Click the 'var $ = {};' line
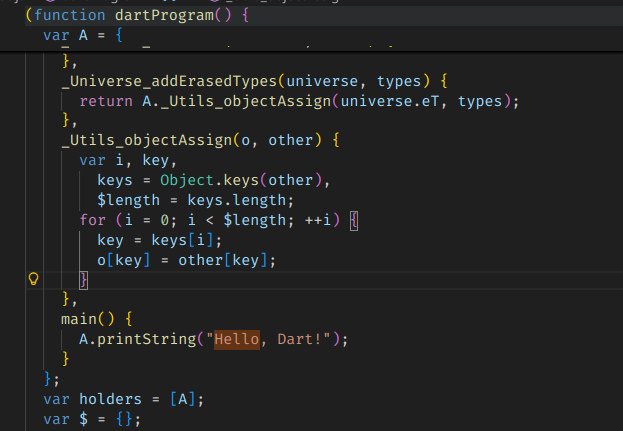Image resolution: width=623 pixels, height=431 pixels. click(x=92, y=418)
